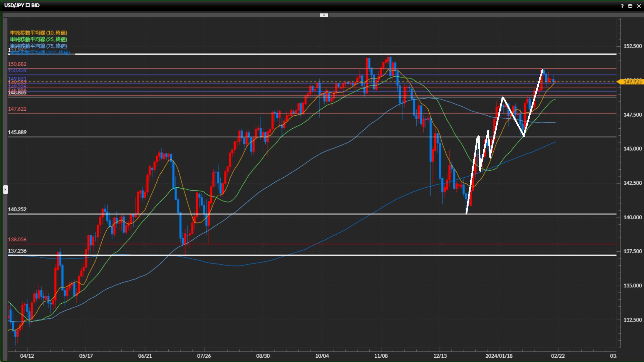Close the USD/JPY chart window
This screenshot has width=644, height=362.
[639, 6]
